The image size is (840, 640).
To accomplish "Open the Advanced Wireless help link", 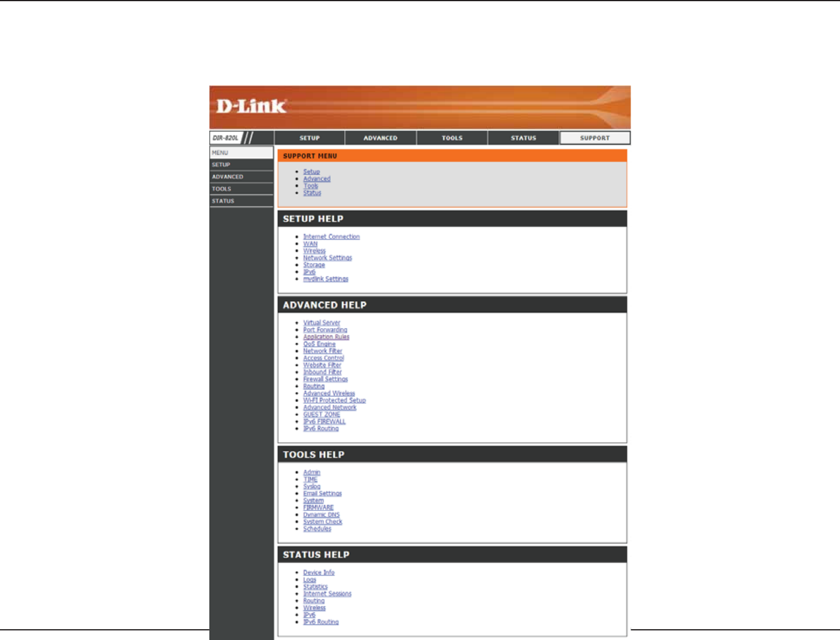I will click(329, 393).
